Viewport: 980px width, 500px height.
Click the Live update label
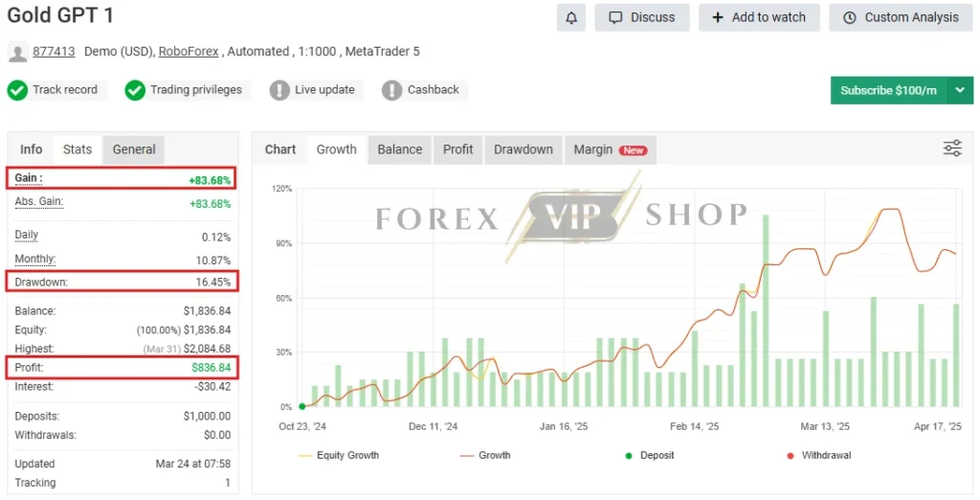[x=324, y=90]
